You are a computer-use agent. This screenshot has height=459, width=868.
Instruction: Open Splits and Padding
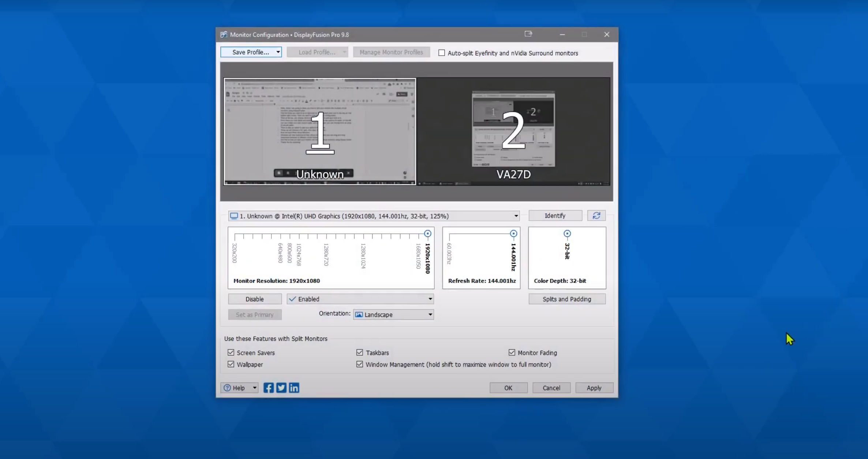567,299
